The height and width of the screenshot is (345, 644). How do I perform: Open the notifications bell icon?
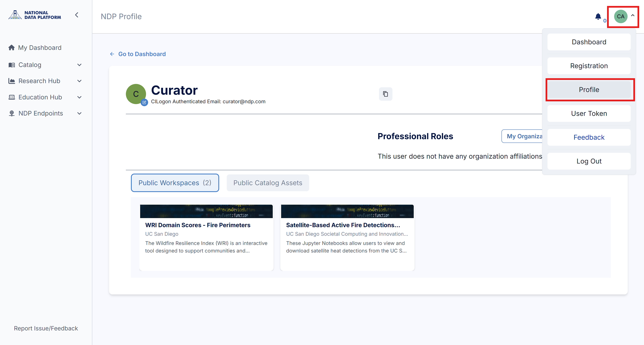point(598,16)
